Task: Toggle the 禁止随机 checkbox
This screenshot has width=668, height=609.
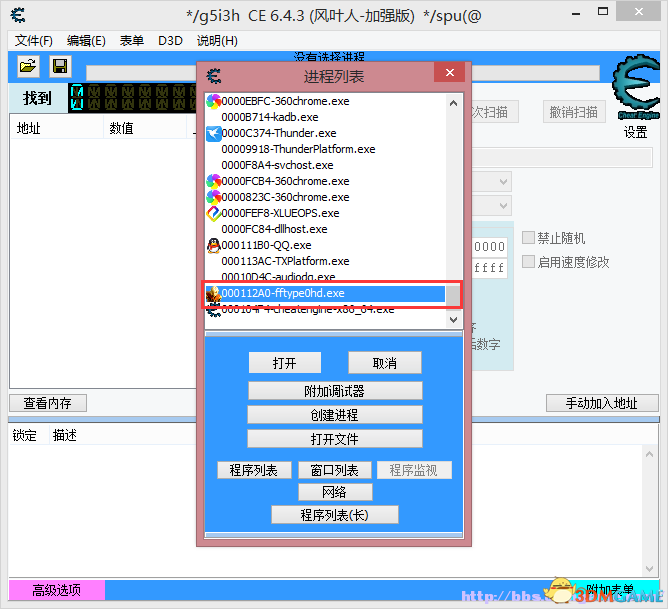Action: click(528, 238)
